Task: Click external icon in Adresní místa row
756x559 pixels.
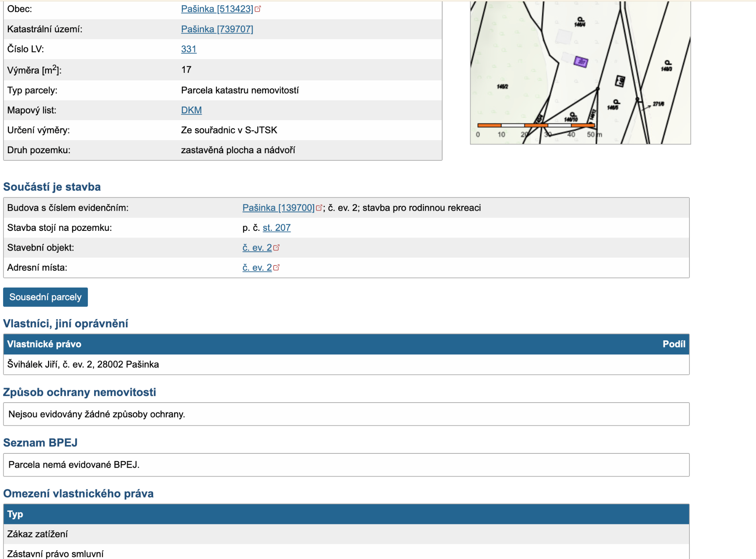Action: [x=276, y=267]
